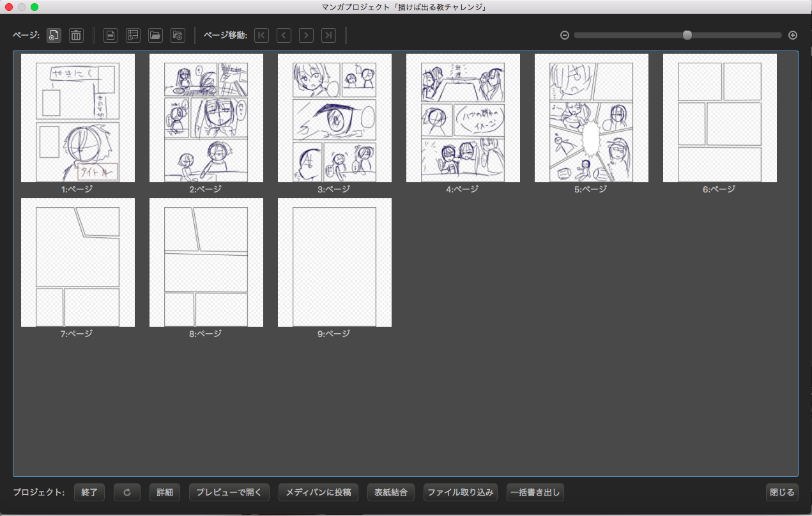Screen dimensions: 812x516
Task: Click 一括書き出し export button
Action: click(535, 492)
